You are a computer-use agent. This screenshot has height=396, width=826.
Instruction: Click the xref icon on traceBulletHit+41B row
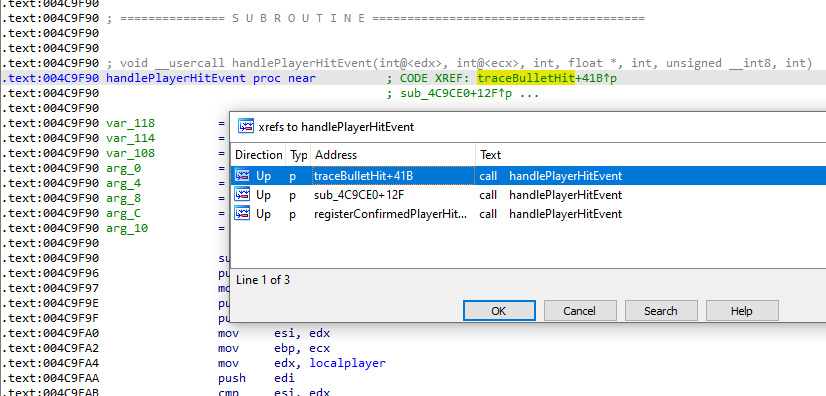242,176
